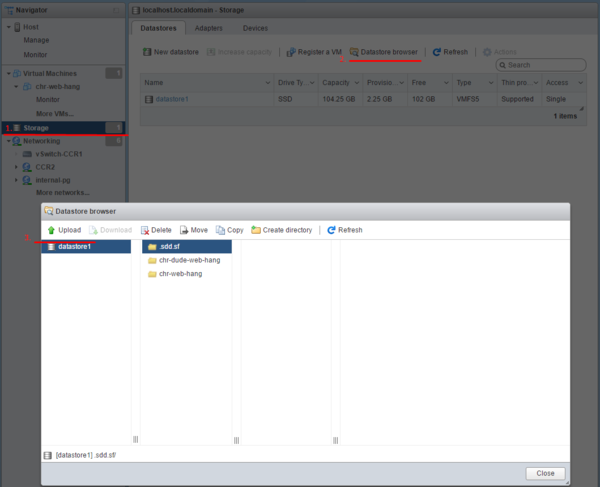Click the CCR2 port group icon
Image resolution: width=600 pixels, height=487 pixels.
(x=27, y=167)
